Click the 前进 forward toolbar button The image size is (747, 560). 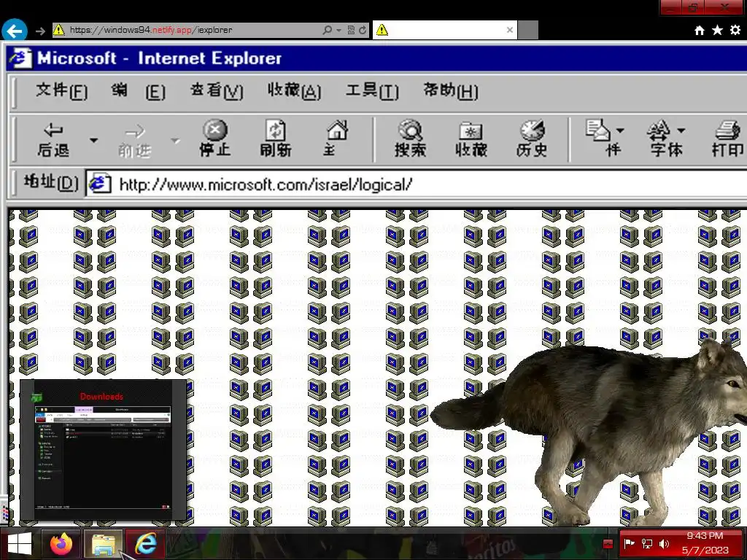pos(134,141)
